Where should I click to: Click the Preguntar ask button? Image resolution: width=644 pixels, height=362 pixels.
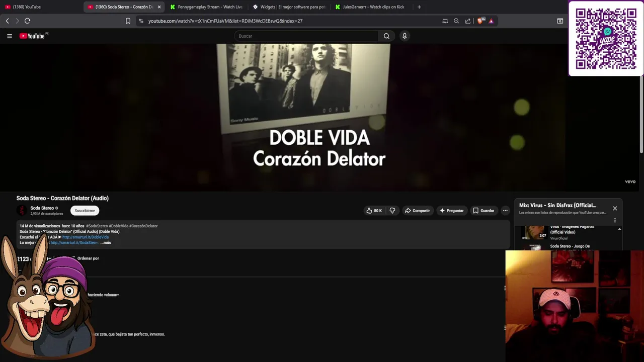[452, 211]
